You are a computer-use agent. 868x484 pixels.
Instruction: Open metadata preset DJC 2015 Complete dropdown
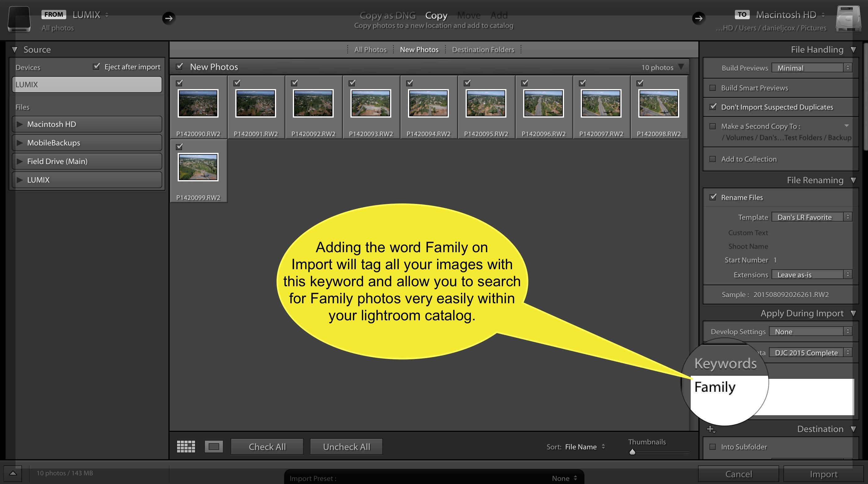[x=810, y=352]
